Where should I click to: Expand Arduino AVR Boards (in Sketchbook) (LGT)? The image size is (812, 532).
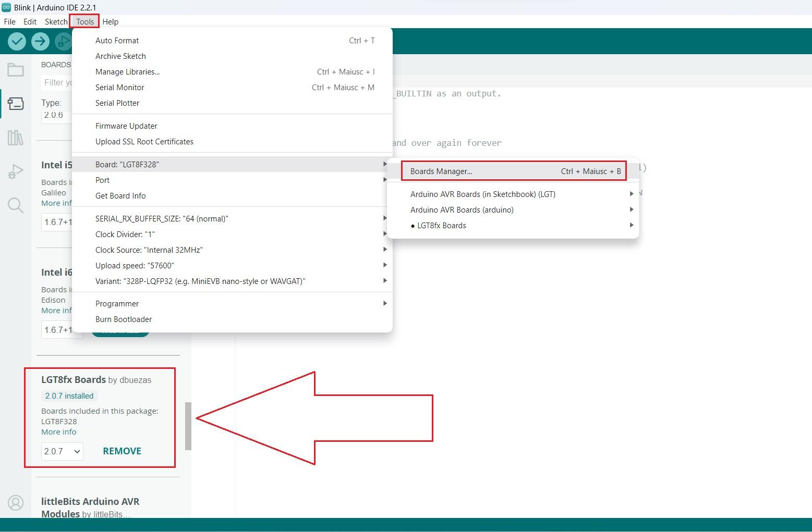click(513, 194)
